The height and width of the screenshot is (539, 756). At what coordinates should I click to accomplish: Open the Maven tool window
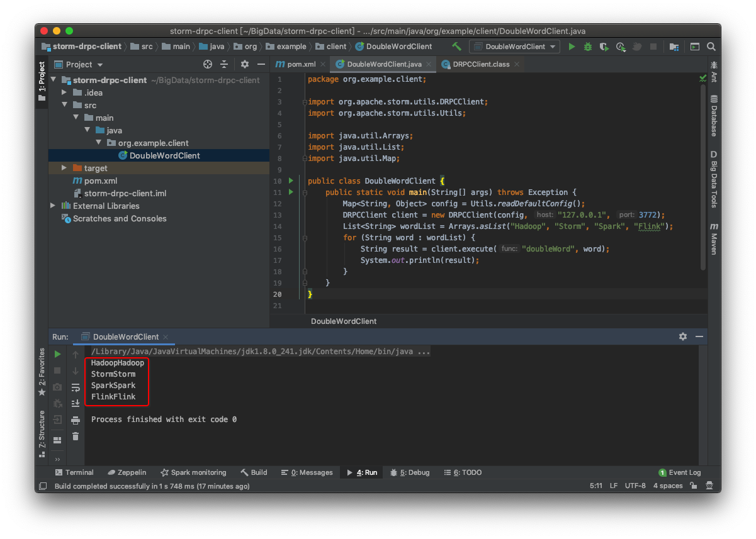coord(714,238)
